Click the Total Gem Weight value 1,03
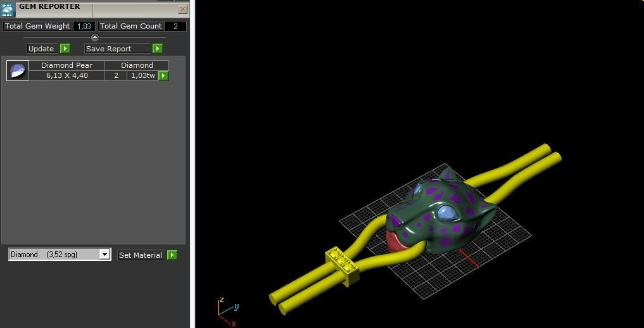 click(x=84, y=26)
